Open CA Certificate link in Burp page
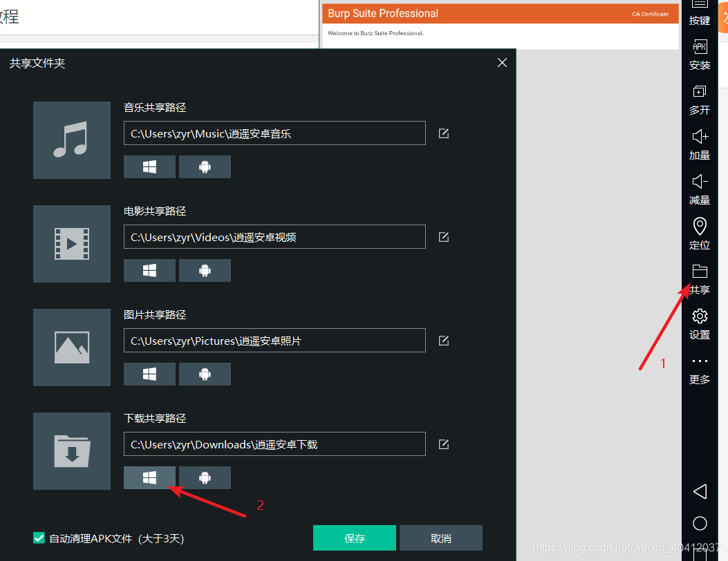 (x=650, y=14)
